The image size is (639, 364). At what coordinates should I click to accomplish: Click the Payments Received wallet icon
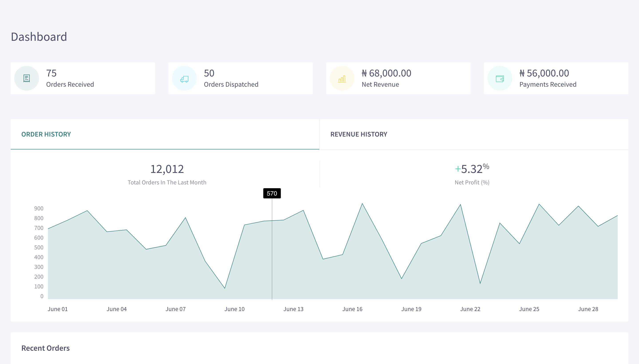click(x=500, y=79)
